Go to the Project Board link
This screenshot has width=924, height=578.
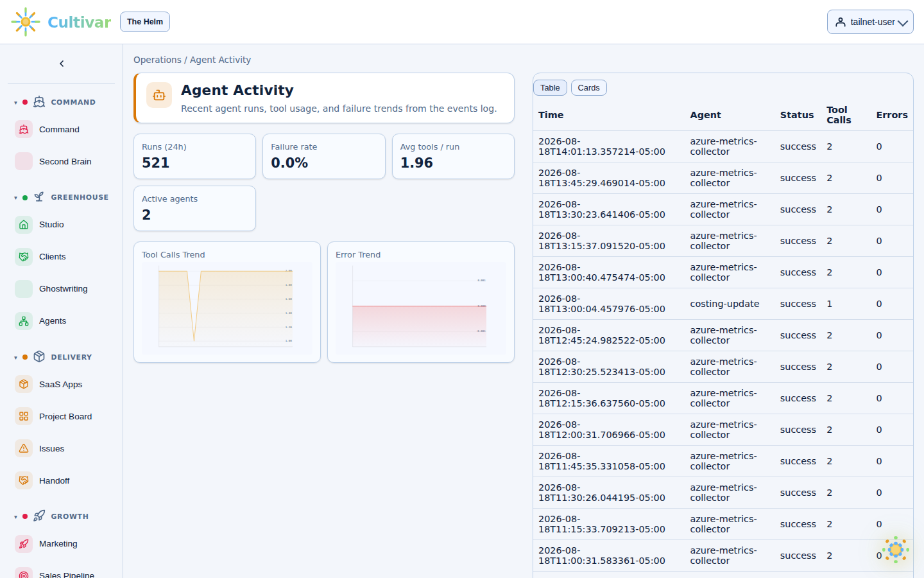65,416
